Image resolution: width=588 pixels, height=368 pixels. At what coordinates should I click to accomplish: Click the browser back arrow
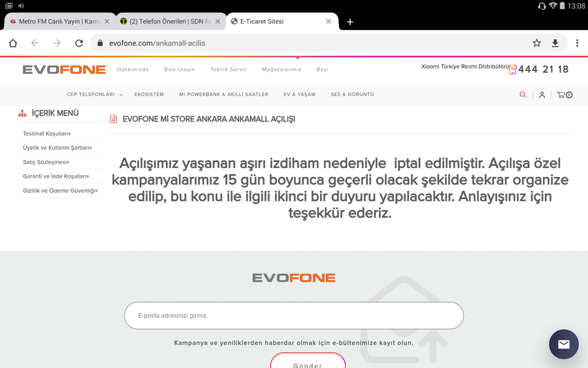35,43
